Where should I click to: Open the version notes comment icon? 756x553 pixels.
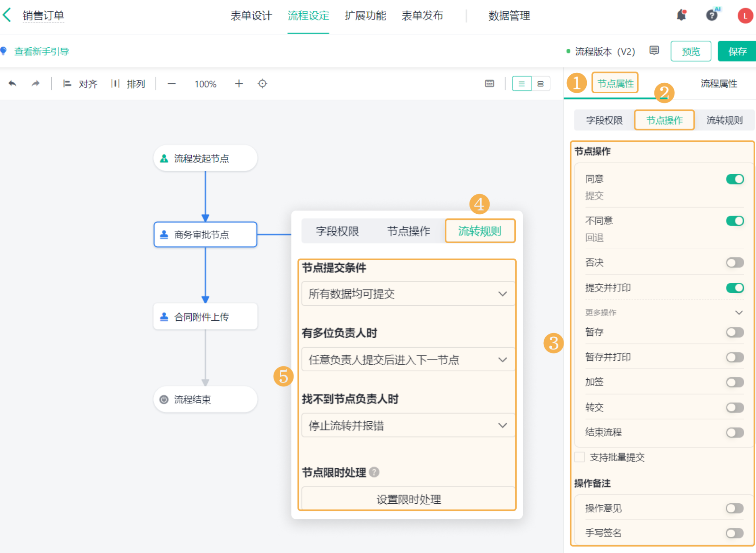654,50
